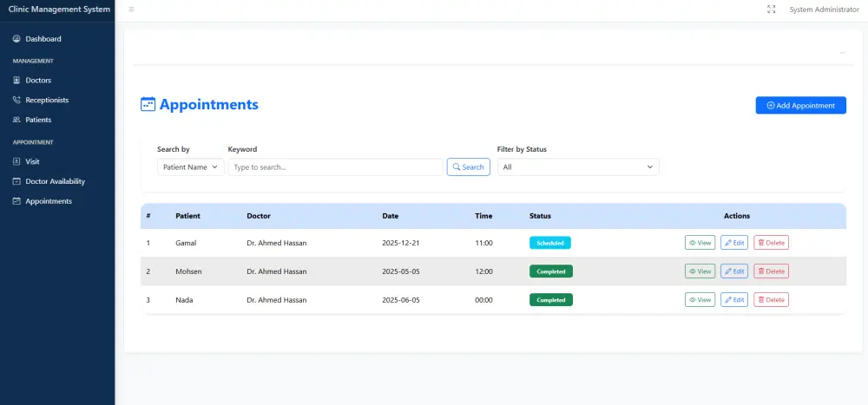The image size is (868, 405).
Task: Click the Completed badge in Nada's row
Action: pos(551,300)
